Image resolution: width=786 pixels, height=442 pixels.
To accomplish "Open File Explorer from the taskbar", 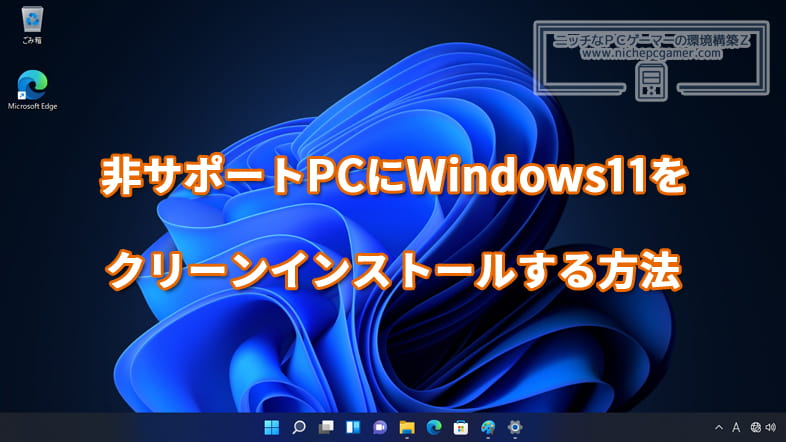I will [407, 427].
